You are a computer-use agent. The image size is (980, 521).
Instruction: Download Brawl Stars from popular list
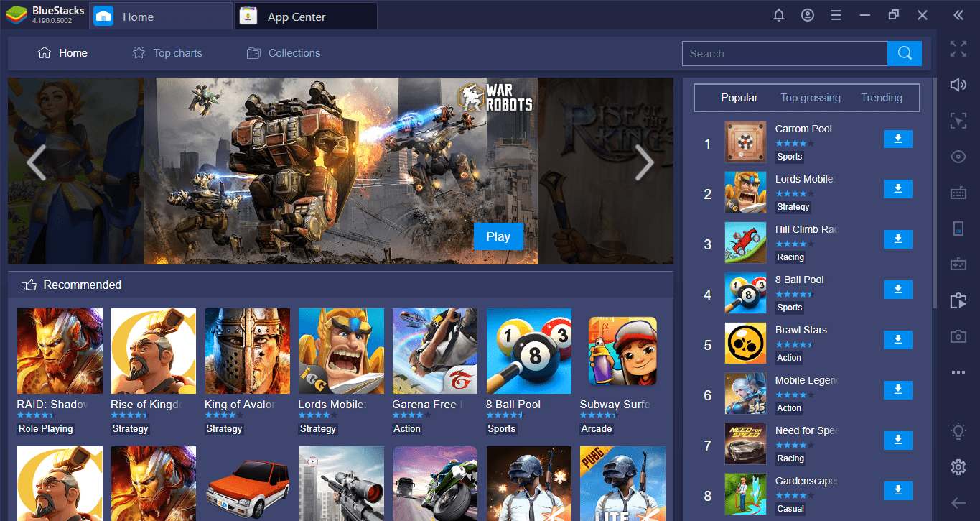coord(897,340)
